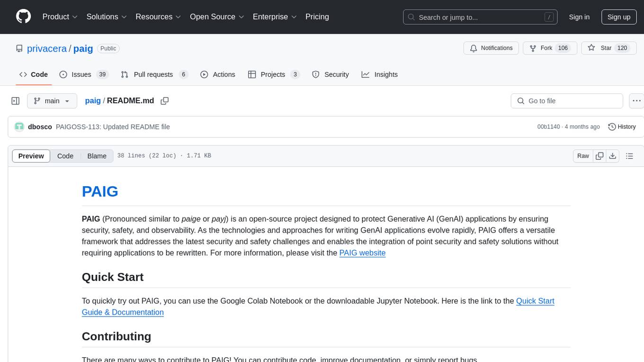Click the Notifications bell button
644x362 pixels.
(492, 48)
